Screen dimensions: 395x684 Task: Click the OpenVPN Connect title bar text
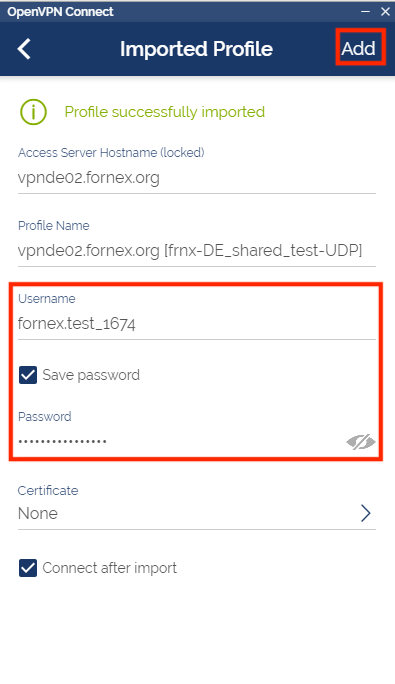click(60, 12)
